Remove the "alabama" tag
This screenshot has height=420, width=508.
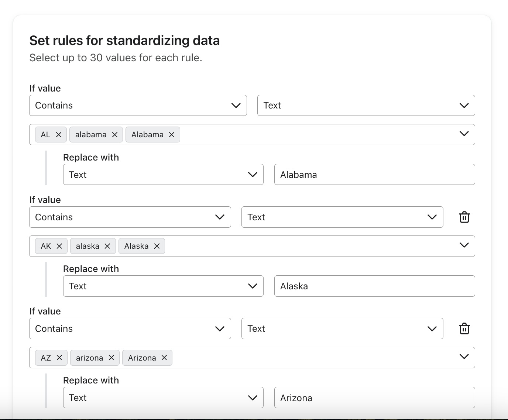pos(115,134)
